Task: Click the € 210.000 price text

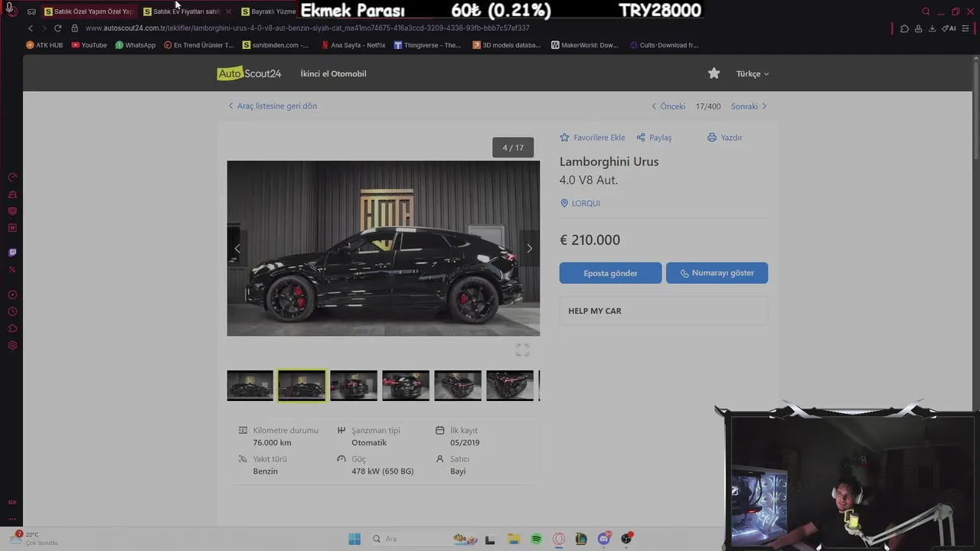Action: pos(590,240)
